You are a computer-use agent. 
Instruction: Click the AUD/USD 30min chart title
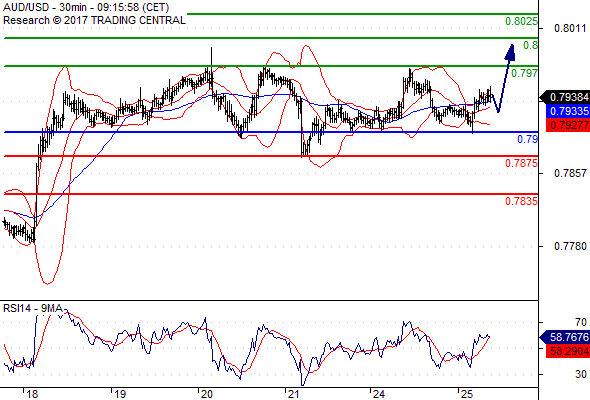click(x=86, y=7)
